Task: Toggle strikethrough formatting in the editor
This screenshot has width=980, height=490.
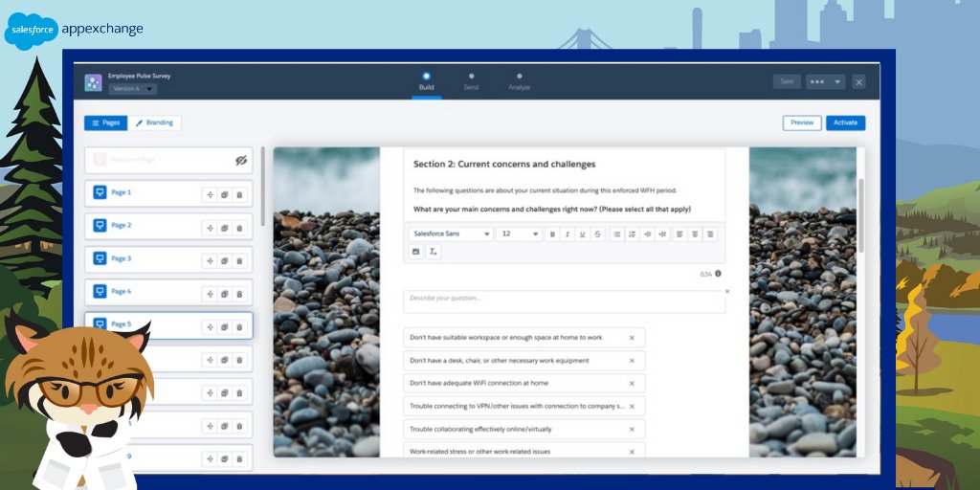Action: pos(598,234)
